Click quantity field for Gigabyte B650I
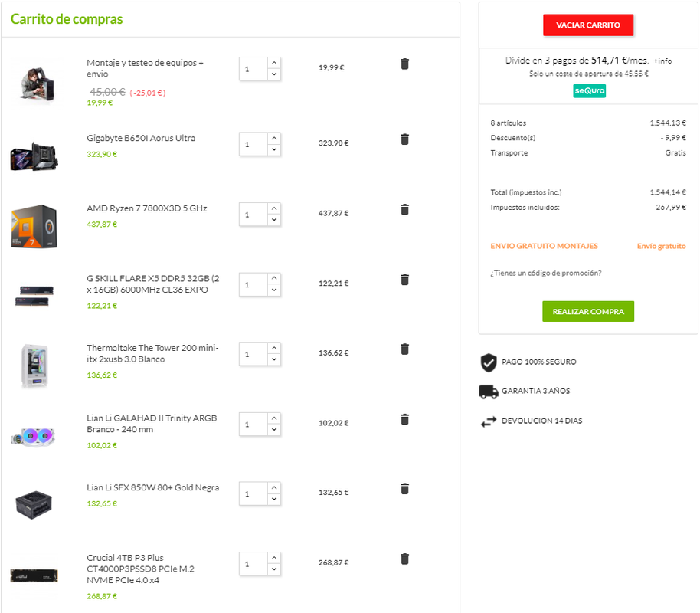 [x=254, y=144]
